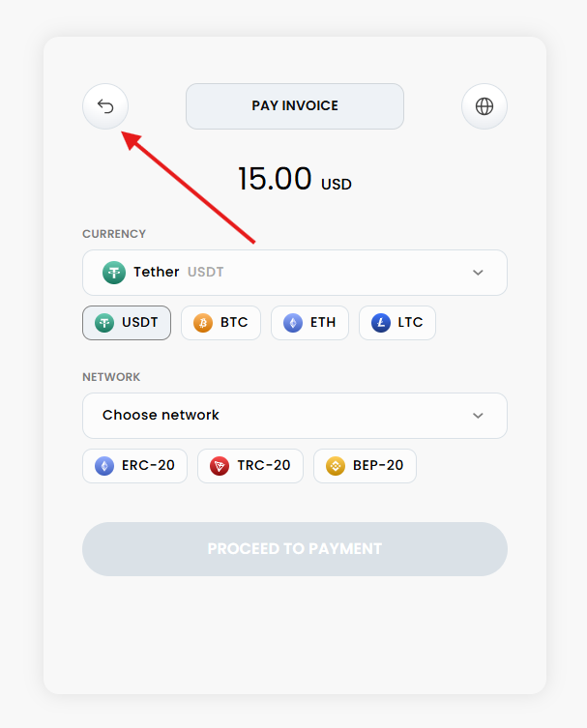
Task: Click the back arrow icon
Action: click(x=105, y=106)
